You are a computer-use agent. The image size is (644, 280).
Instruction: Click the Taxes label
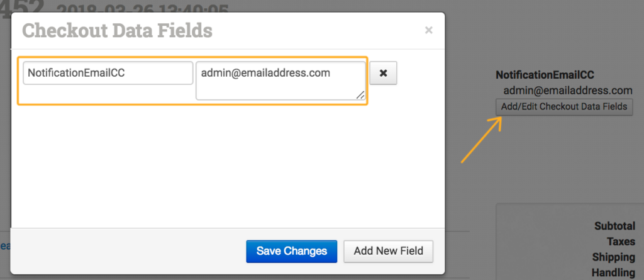(621, 242)
